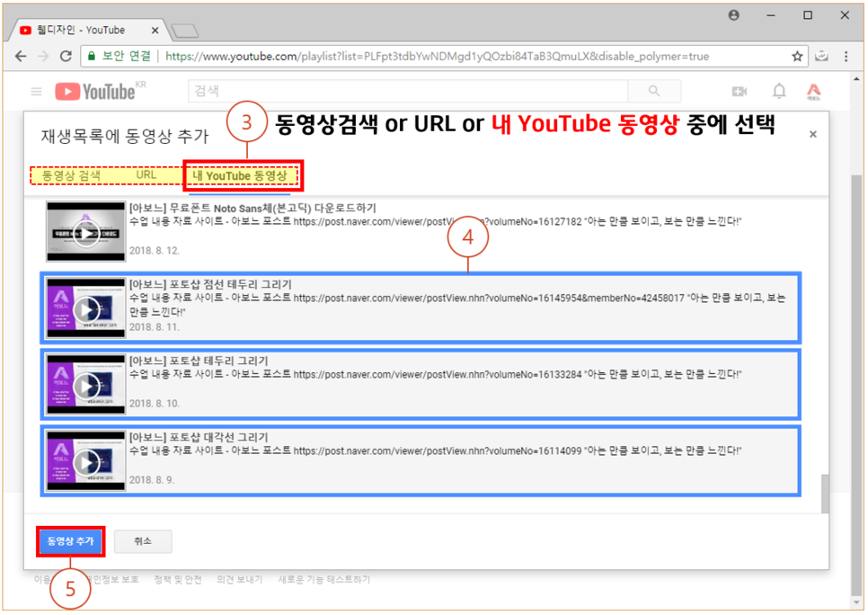Screen dimensions: 868x615
Task: Go back with the browser back arrow
Action: (21, 56)
